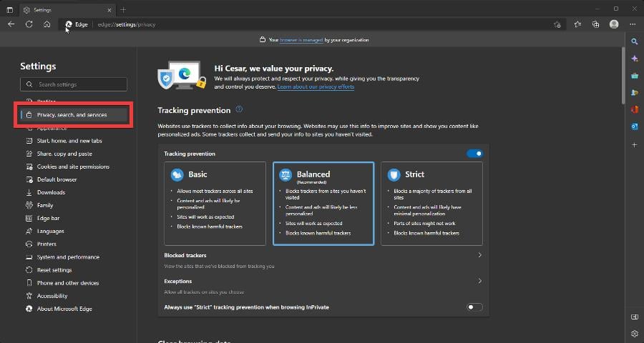Open the Favorites icon in the toolbar

click(x=577, y=24)
